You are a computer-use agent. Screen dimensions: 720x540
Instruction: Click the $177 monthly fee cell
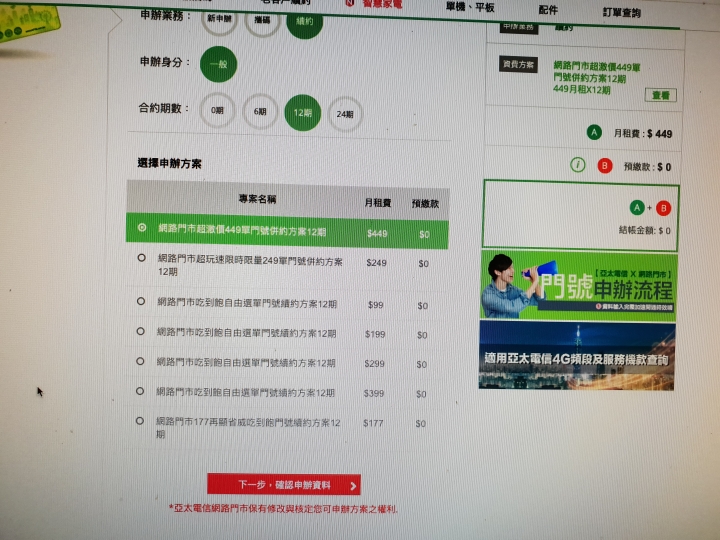point(373,423)
